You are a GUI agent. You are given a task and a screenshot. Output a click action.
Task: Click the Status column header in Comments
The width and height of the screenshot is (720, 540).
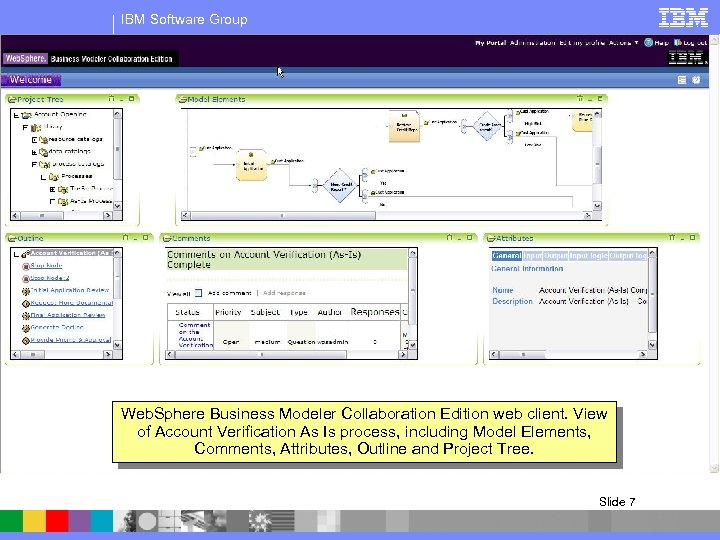(x=187, y=312)
